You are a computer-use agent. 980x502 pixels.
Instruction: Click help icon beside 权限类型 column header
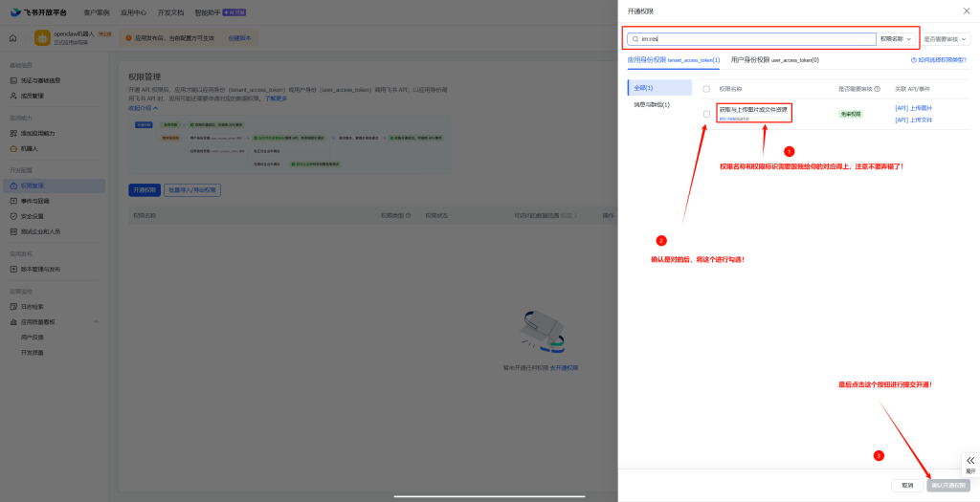tap(408, 215)
